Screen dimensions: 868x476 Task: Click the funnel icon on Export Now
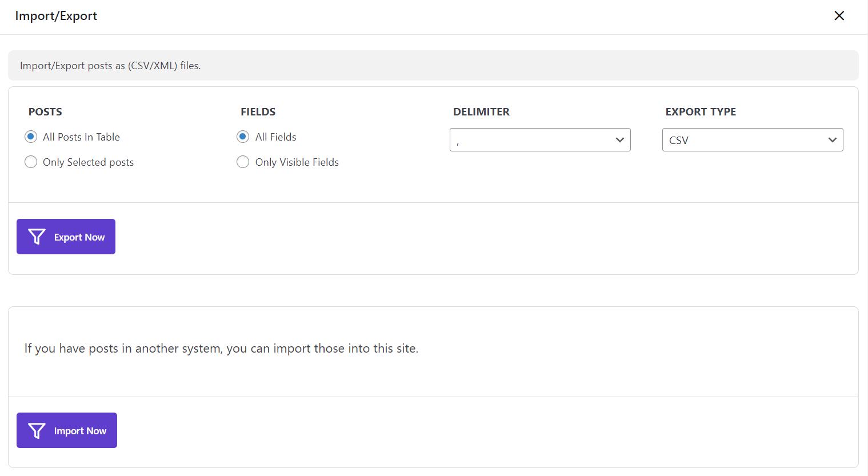click(37, 236)
